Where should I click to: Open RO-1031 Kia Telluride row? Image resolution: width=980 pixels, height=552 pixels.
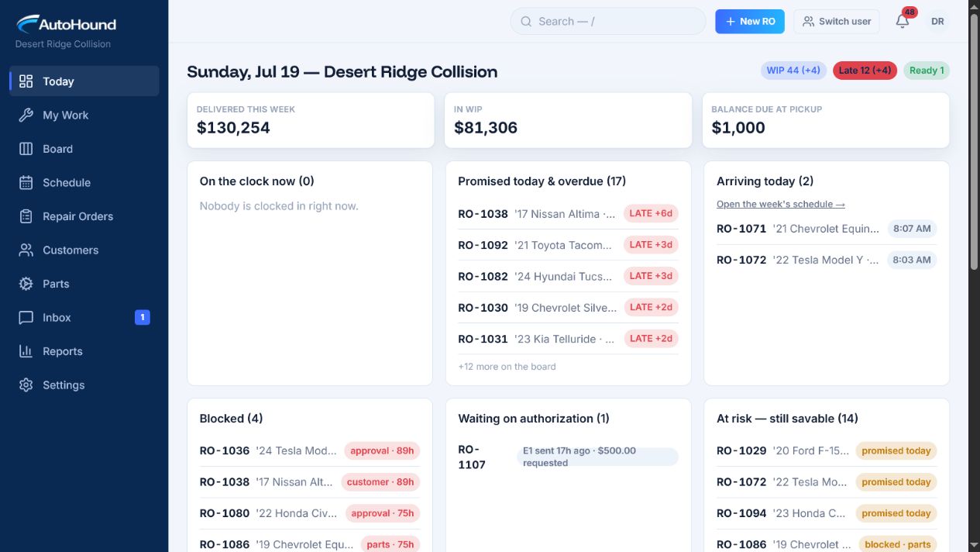point(568,339)
